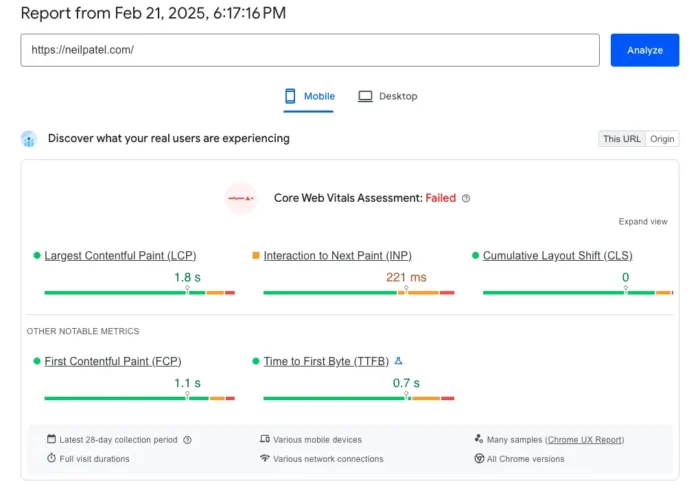Click the URL input field with neilpatel.com
Screen dimensions: 700x488
click(310, 50)
